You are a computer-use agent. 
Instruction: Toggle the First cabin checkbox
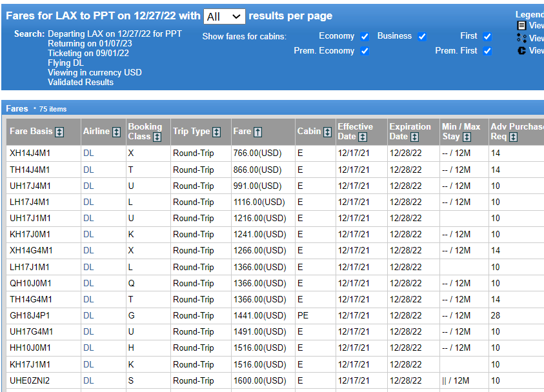tap(487, 36)
